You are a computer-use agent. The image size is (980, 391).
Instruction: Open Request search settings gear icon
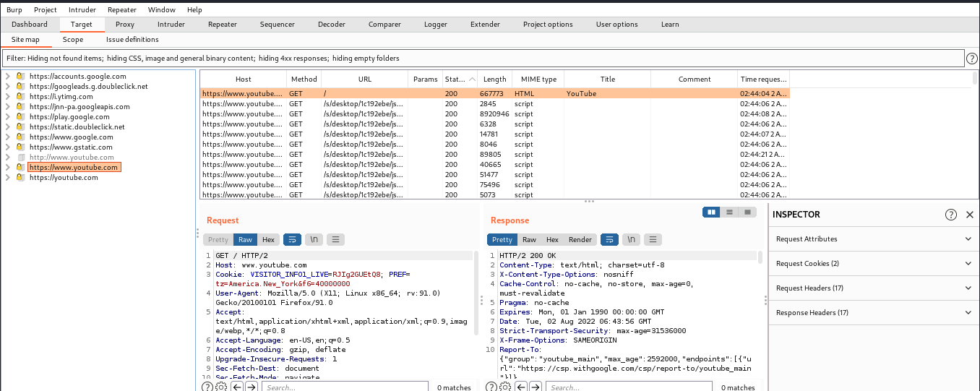(x=221, y=387)
